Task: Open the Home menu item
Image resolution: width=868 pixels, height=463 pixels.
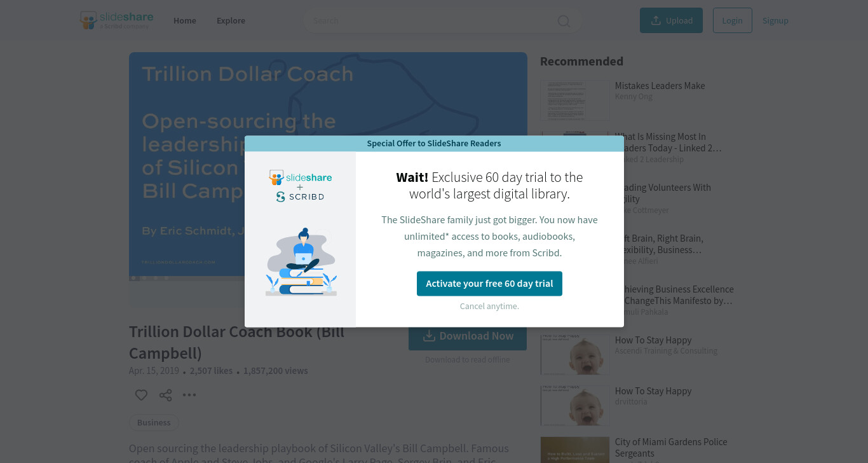Action: tap(185, 20)
